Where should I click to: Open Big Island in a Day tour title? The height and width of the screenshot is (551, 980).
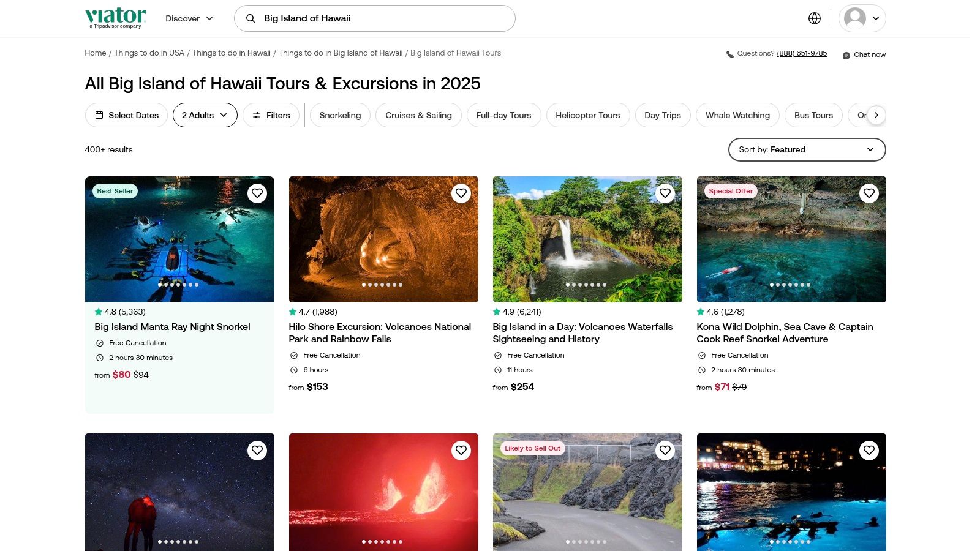pyautogui.click(x=582, y=333)
